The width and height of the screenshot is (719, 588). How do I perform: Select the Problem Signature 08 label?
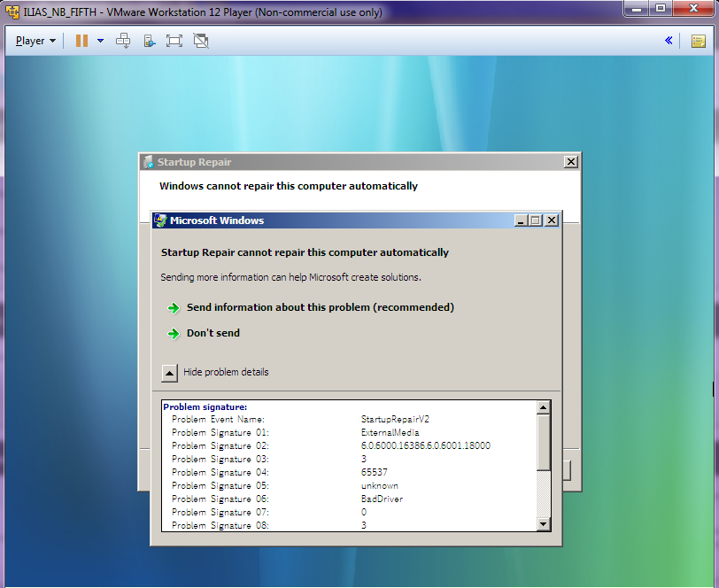pos(220,525)
